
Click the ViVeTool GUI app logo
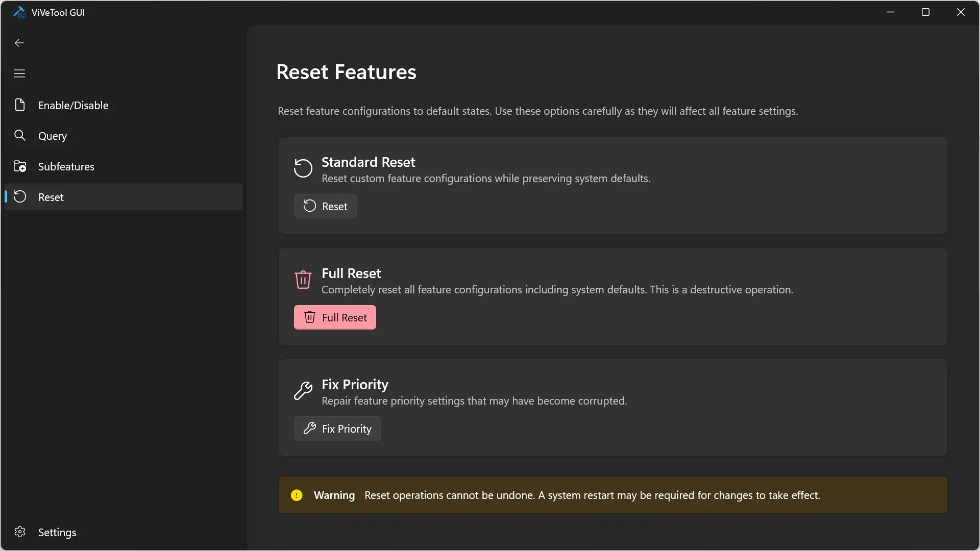[x=19, y=12]
